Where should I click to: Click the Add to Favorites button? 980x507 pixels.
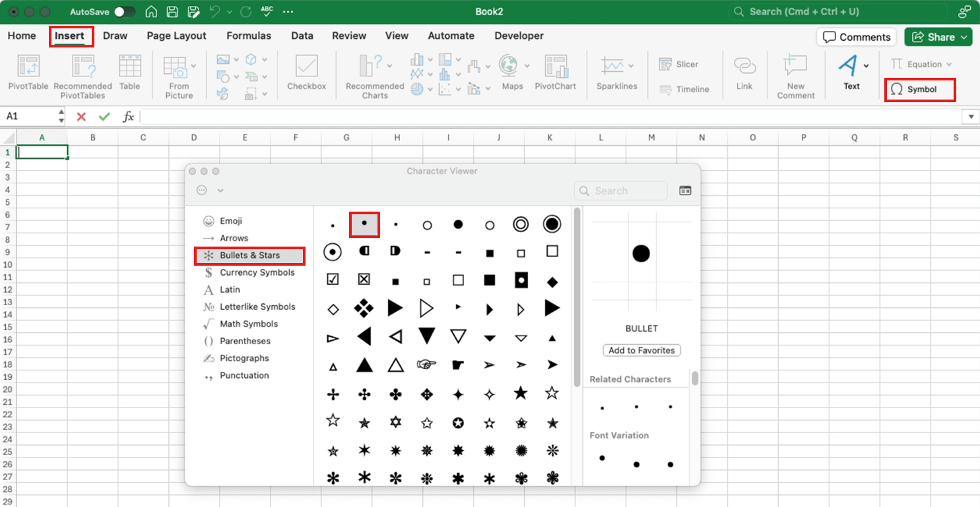(641, 350)
